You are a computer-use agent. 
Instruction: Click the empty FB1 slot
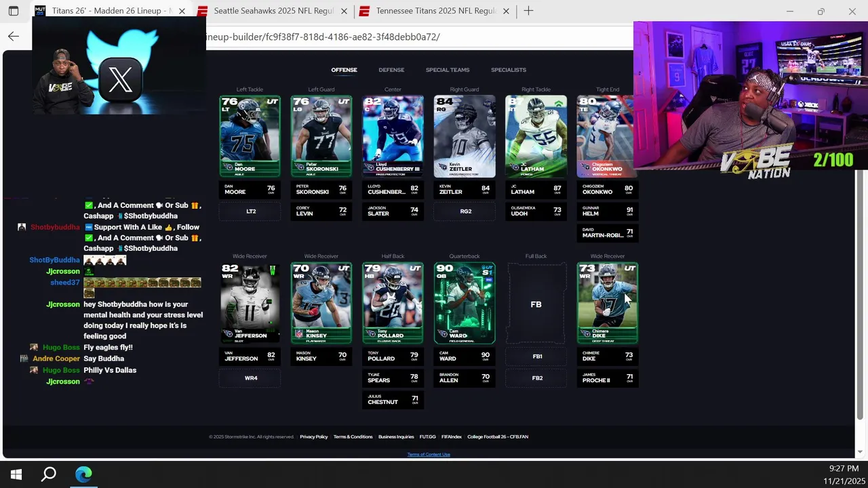(x=536, y=357)
